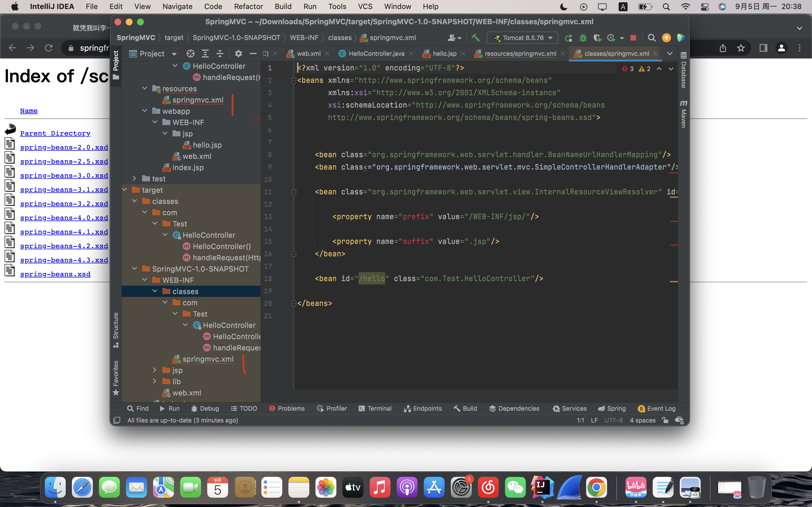
Task: Click Collapse All icon in Project panel
Action: click(x=220, y=54)
